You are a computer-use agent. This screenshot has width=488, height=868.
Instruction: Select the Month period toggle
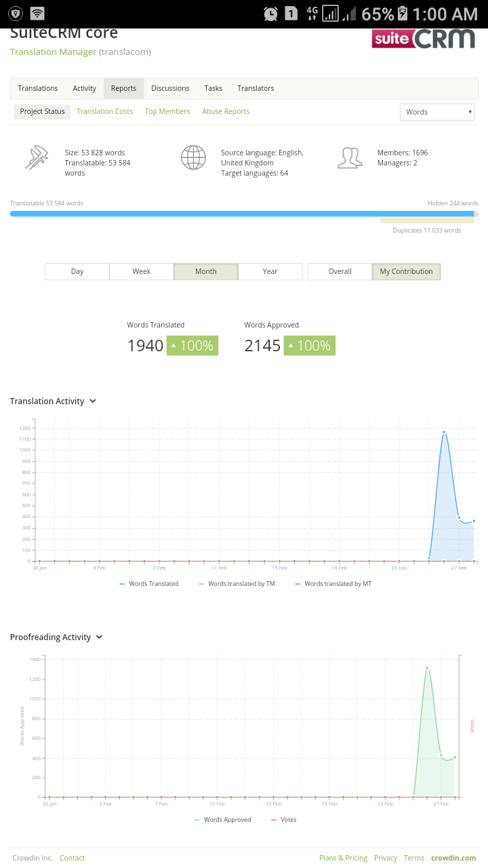[x=206, y=271]
